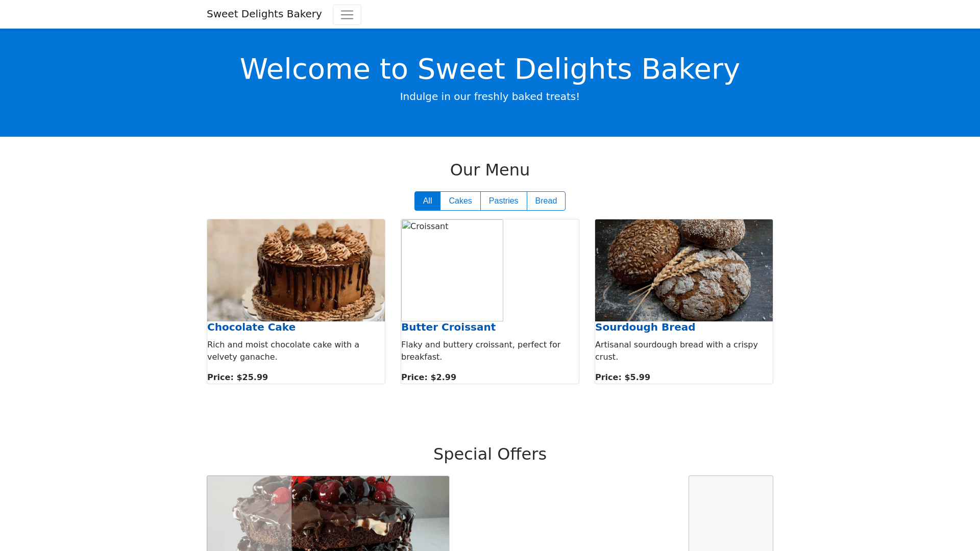Click the Our Menu heading
This screenshot has width=980, height=551.
click(489, 170)
